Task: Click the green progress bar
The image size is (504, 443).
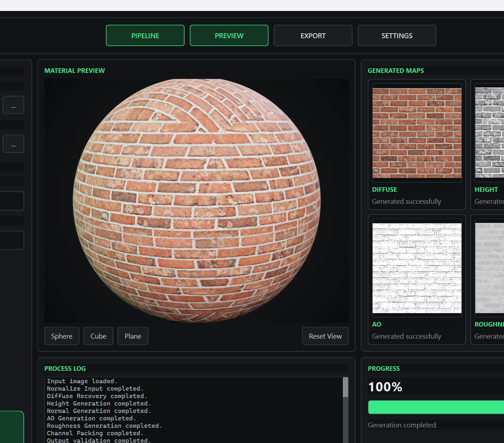Action: tap(436, 407)
